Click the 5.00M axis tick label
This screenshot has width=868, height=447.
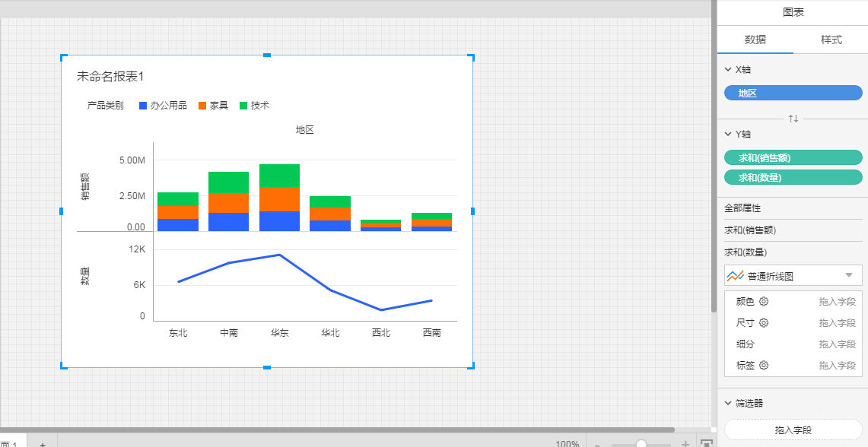[132, 160]
